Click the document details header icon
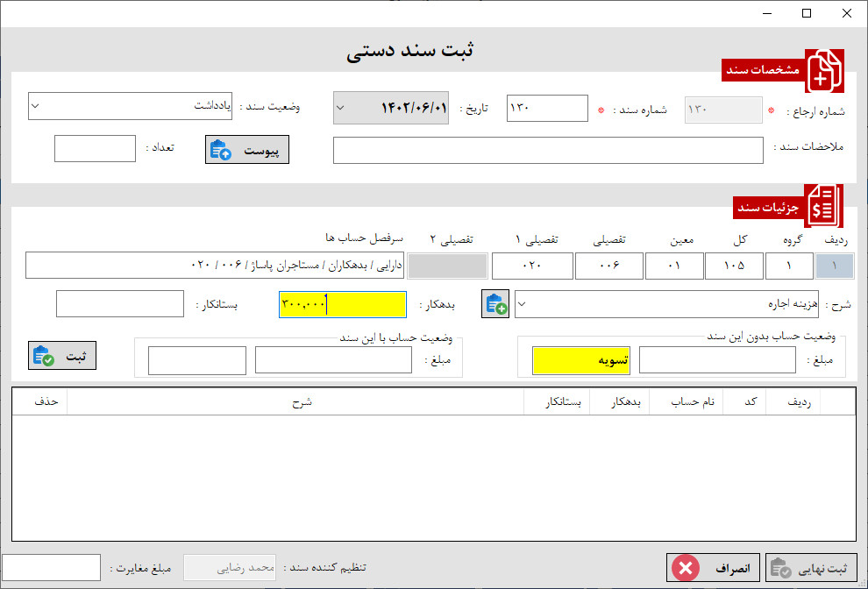868x589 pixels. point(824,206)
